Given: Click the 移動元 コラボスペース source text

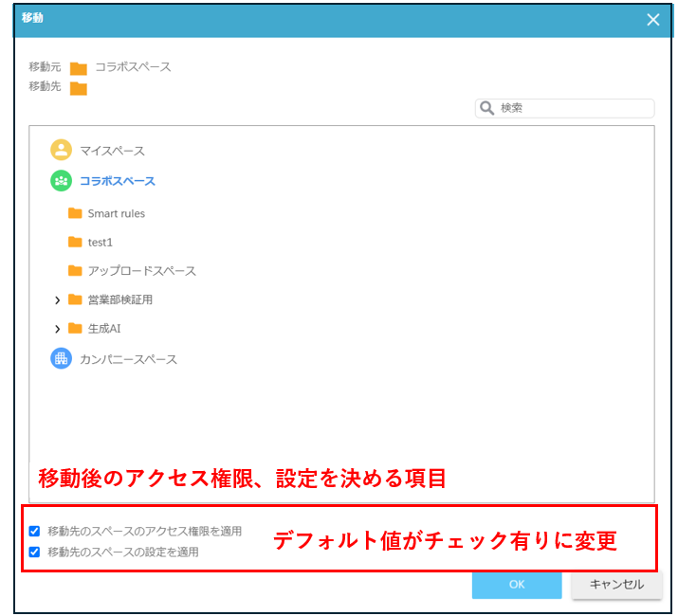Looking at the screenshot, I should tap(133, 67).
